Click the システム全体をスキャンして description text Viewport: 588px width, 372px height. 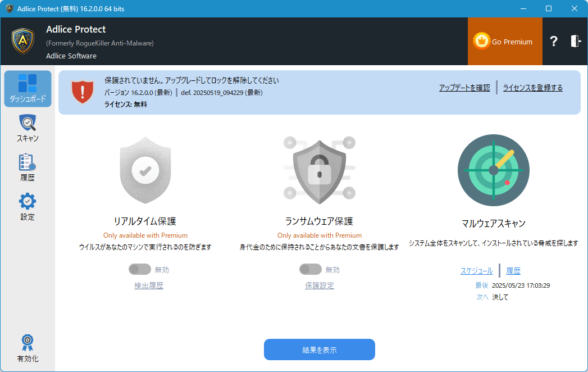494,243
